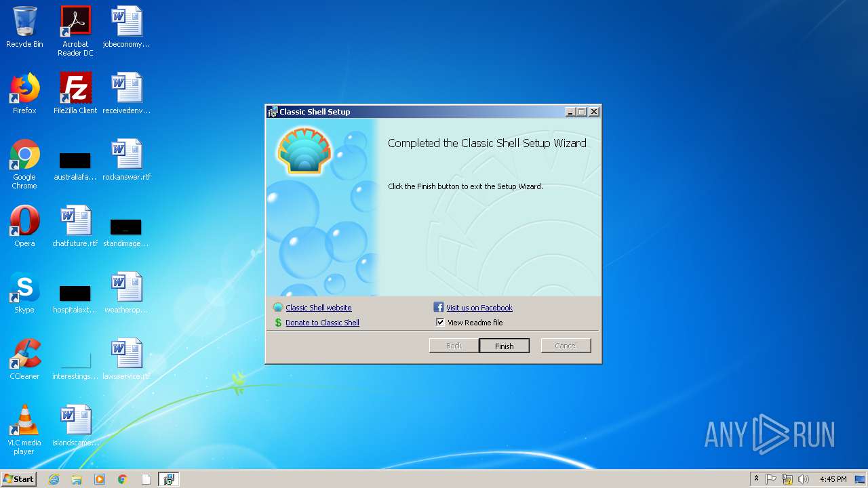Open the network status tray icon
The height and width of the screenshot is (488, 868).
coord(787,479)
